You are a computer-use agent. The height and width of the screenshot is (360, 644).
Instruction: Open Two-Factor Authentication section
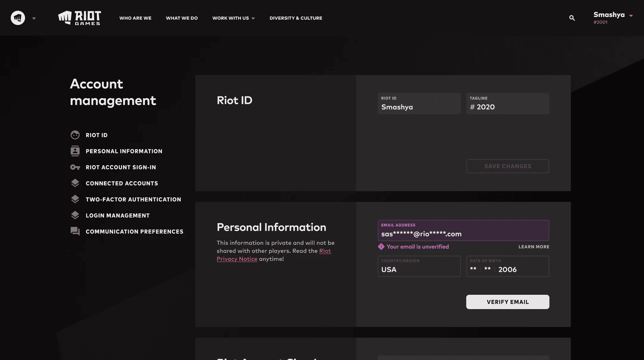click(133, 200)
